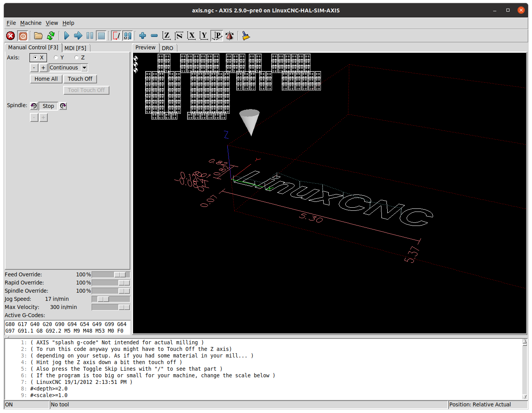Click the Touch Off button
Image resolution: width=532 pixels, height=413 pixels.
[x=80, y=79]
